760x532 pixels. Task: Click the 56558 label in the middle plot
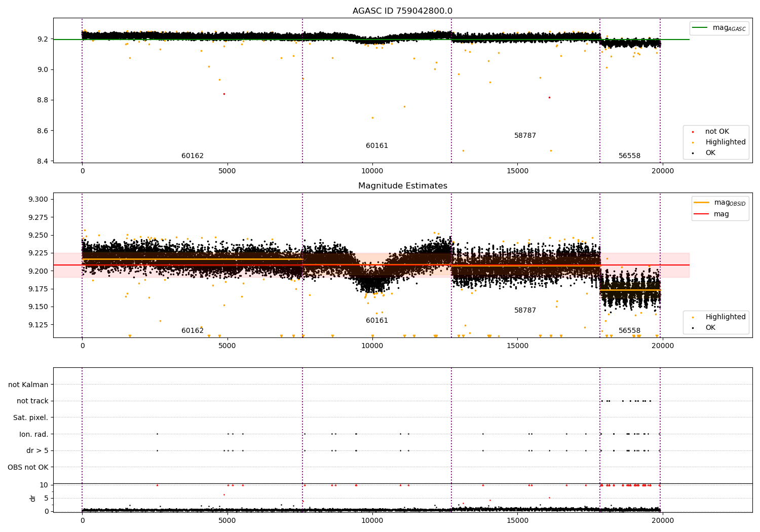pos(629,331)
